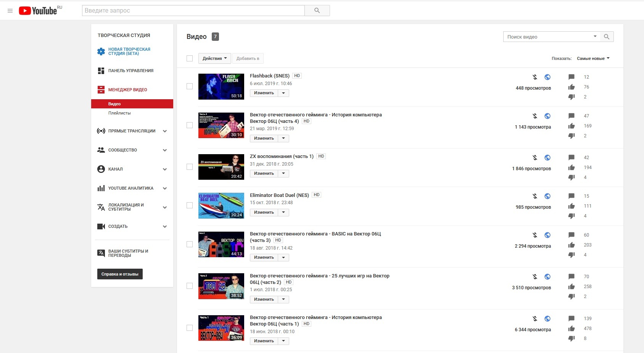Click thumbs-down icon for Flashback (SNES)

click(x=572, y=97)
